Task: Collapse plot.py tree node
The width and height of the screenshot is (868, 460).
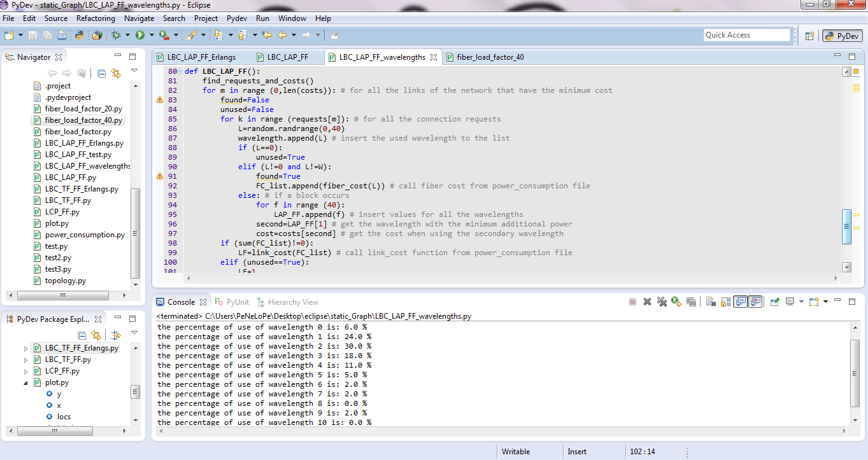Action: tap(26, 382)
